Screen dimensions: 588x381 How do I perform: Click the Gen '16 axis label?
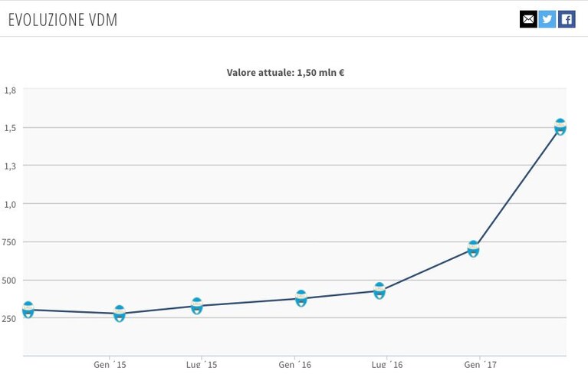pyautogui.click(x=294, y=364)
